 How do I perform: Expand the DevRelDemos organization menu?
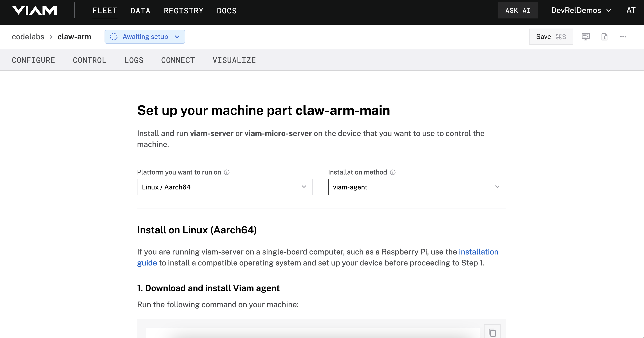pos(581,10)
